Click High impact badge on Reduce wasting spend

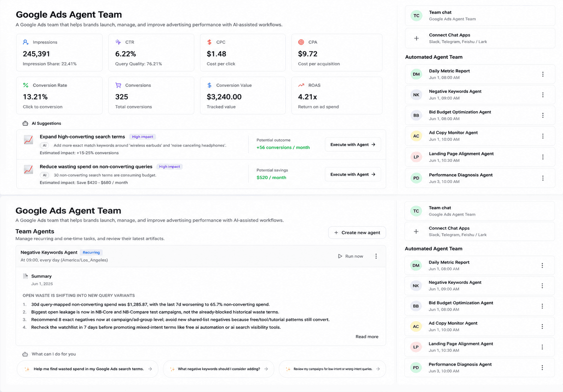[x=169, y=167]
